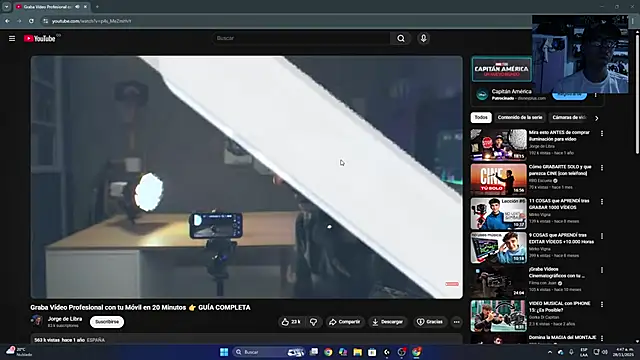Open Microsoft Store from taskbar
This screenshot has height=360, width=640.
372,352
